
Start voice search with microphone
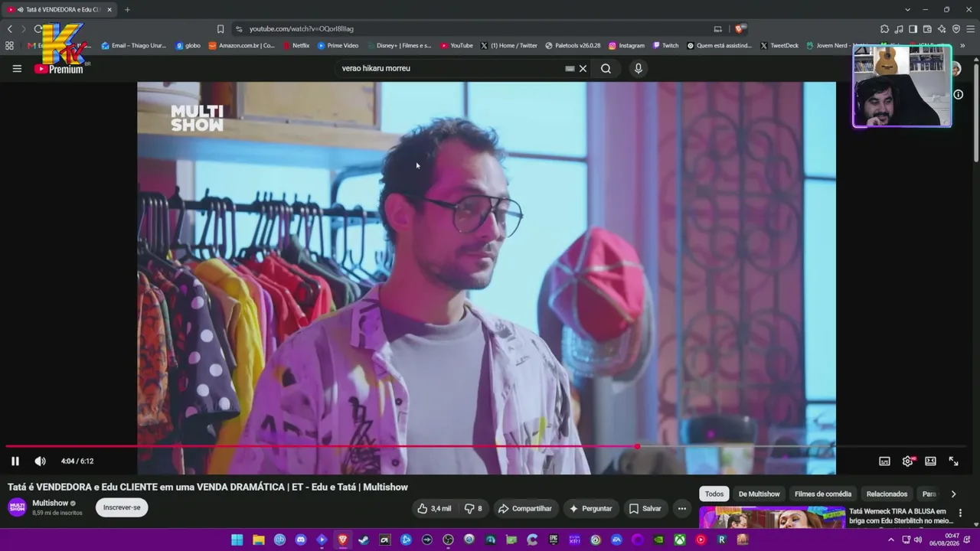point(639,68)
